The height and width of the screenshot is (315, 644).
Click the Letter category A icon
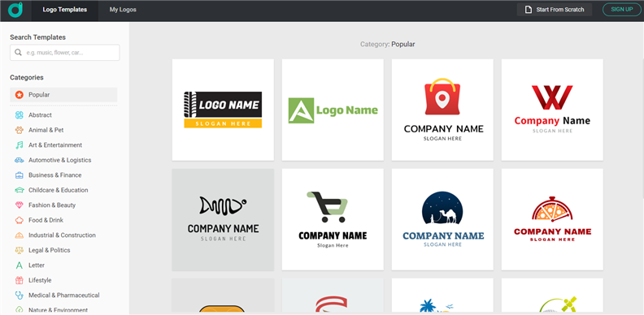pyautogui.click(x=20, y=265)
